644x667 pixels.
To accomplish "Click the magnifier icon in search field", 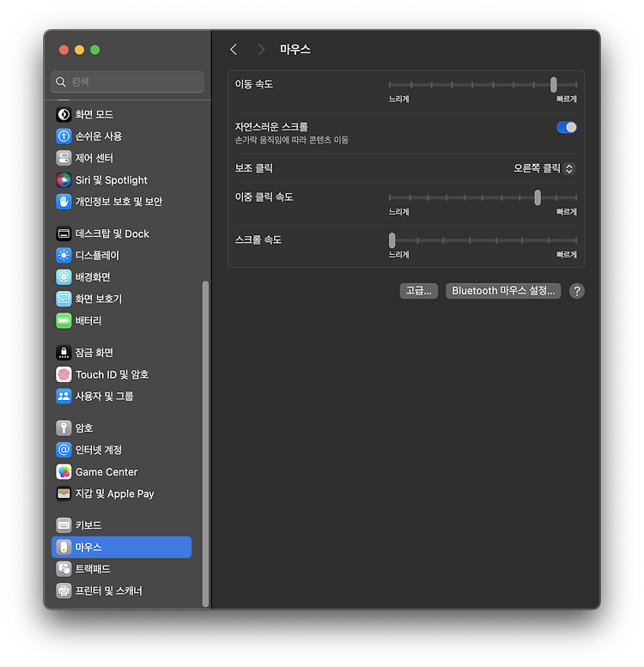I will pos(61,82).
